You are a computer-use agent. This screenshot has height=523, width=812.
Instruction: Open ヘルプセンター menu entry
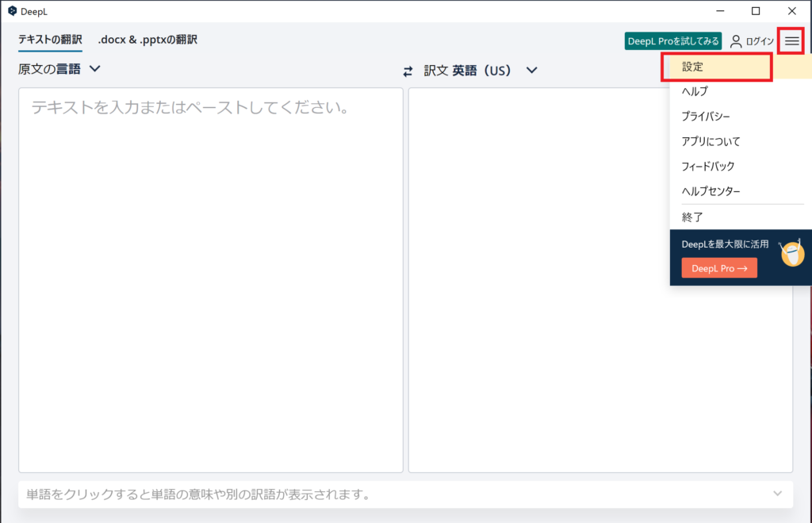point(741,190)
